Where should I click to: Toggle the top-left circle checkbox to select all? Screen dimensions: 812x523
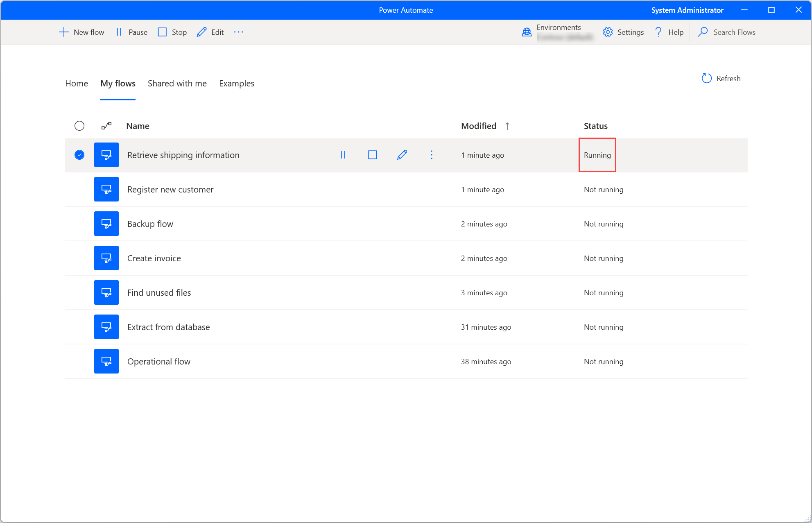click(x=80, y=125)
